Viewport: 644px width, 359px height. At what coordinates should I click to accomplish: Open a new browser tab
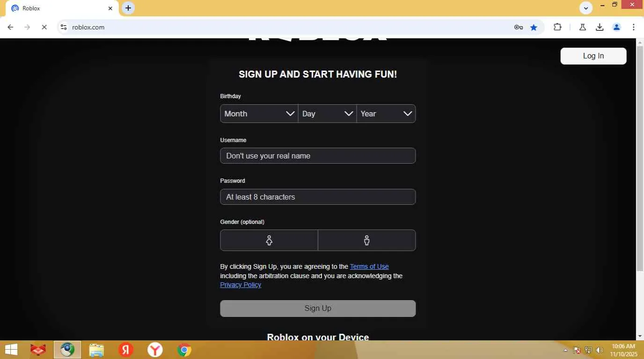tap(128, 8)
